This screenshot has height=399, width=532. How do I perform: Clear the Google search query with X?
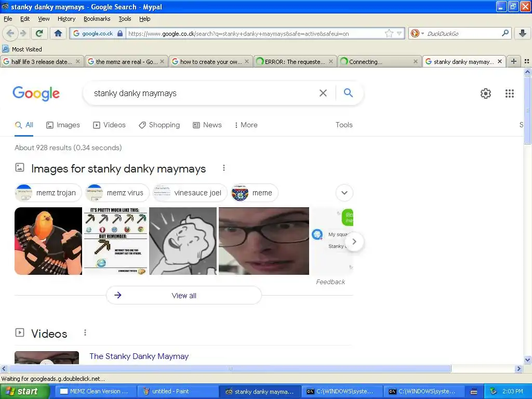[x=323, y=93]
